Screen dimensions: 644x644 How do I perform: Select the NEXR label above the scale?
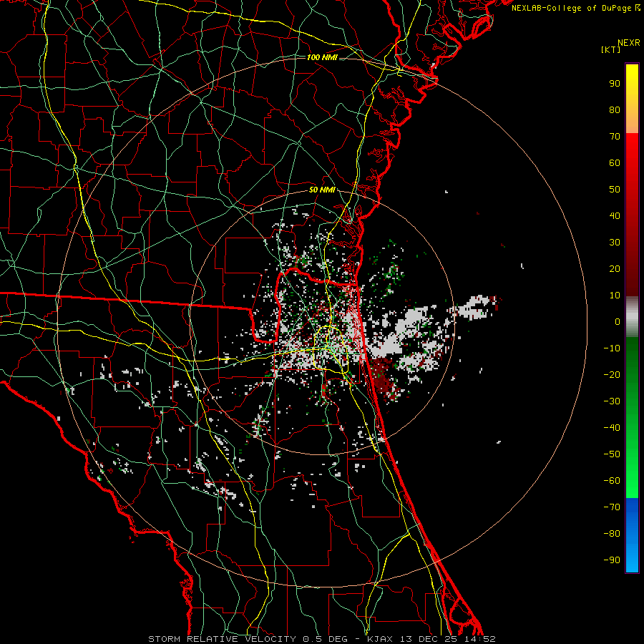[629, 43]
